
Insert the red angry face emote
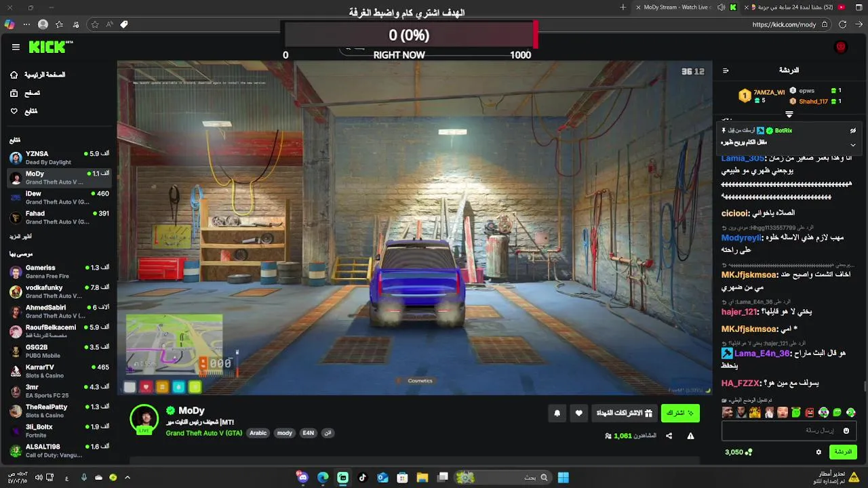[809, 412]
